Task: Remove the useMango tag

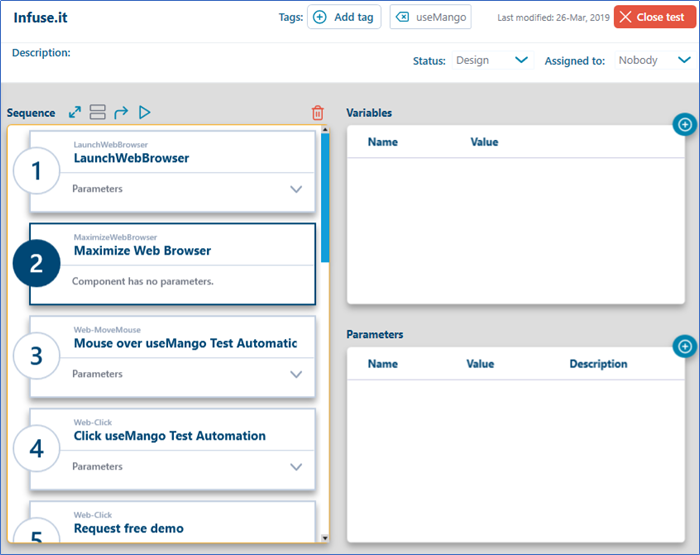Action: point(402,17)
